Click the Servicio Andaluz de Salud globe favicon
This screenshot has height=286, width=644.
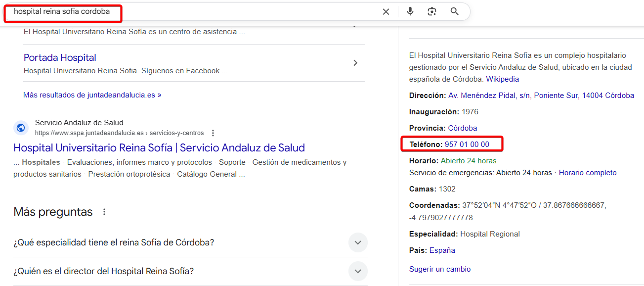[x=21, y=128]
